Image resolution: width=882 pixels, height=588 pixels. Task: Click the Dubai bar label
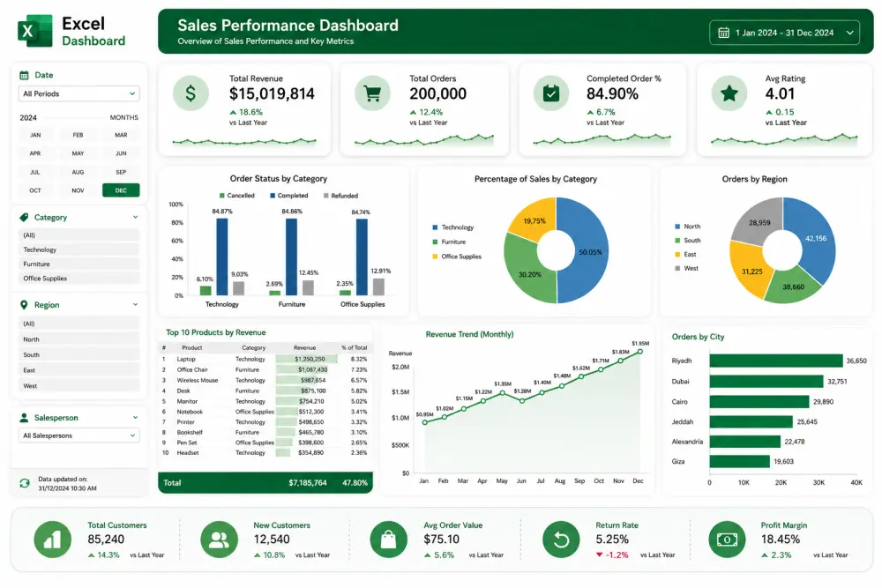point(680,381)
